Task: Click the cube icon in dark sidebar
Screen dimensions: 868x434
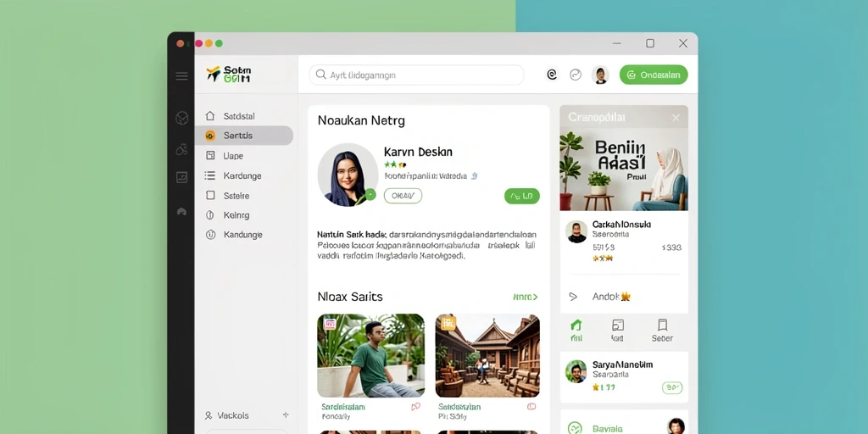Action: tap(181, 118)
